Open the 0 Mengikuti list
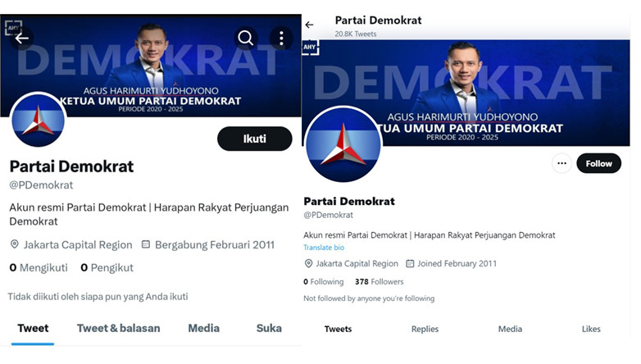 click(x=39, y=268)
